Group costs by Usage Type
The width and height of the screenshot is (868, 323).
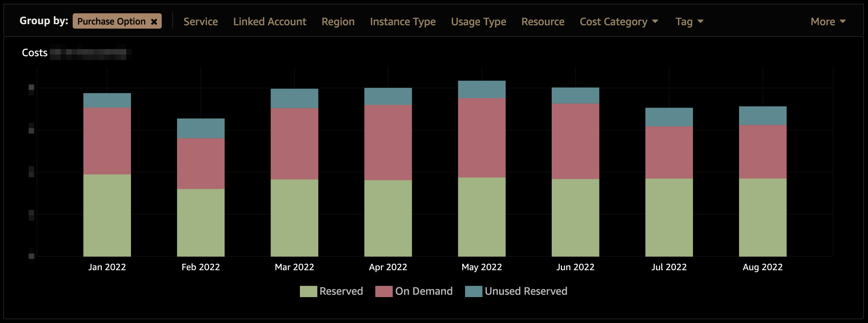click(x=478, y=21)
